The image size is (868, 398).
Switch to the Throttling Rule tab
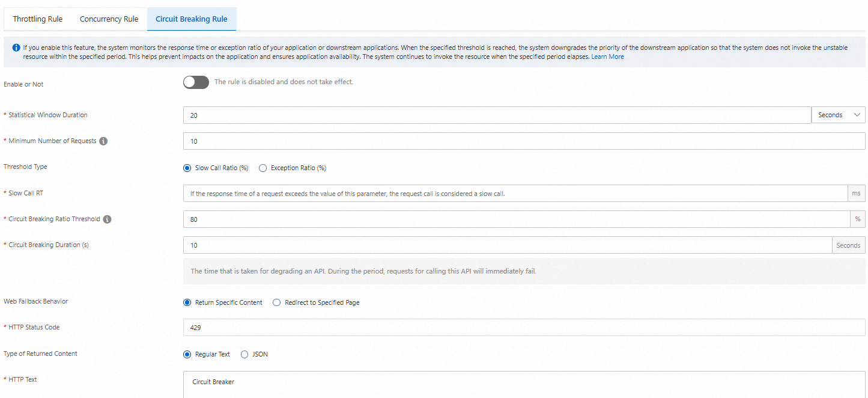click(x=38, y=19)
